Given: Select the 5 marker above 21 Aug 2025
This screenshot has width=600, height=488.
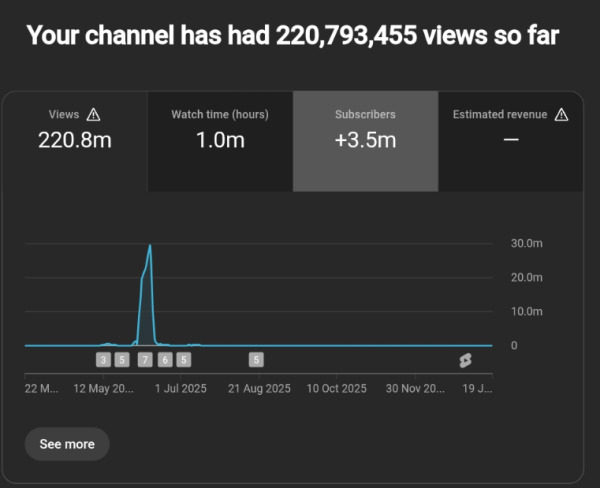Looking at the screenshot, I should coord(257,359).
